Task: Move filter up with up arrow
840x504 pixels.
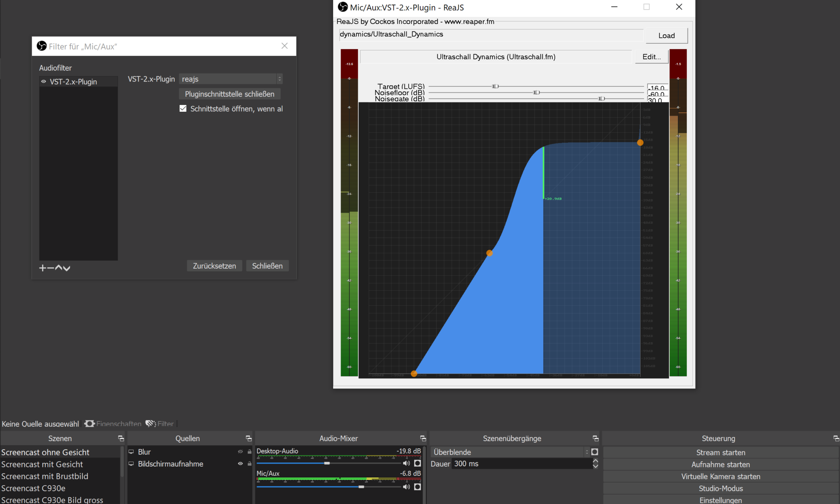Action: point(58,268)
